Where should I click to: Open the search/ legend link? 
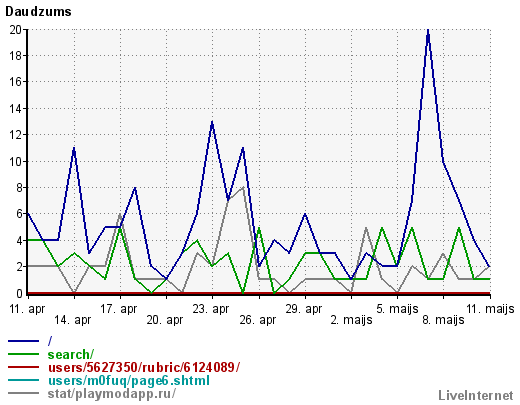click(x=71, y=354)
